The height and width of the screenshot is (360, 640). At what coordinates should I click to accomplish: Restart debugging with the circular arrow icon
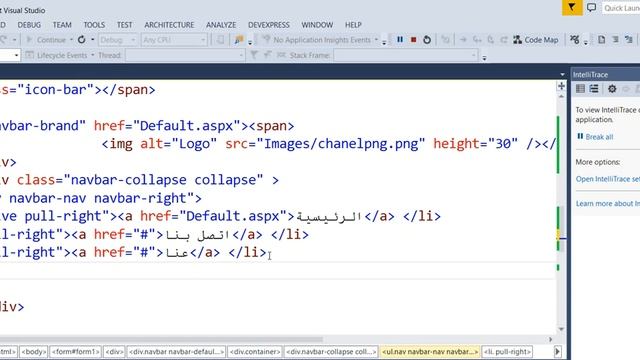click(427, 40)
